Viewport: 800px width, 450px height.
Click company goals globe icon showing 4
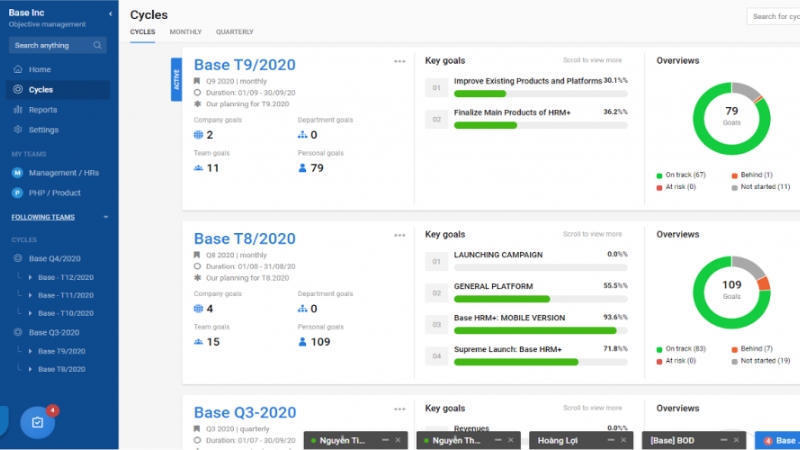tap(198, 309)
